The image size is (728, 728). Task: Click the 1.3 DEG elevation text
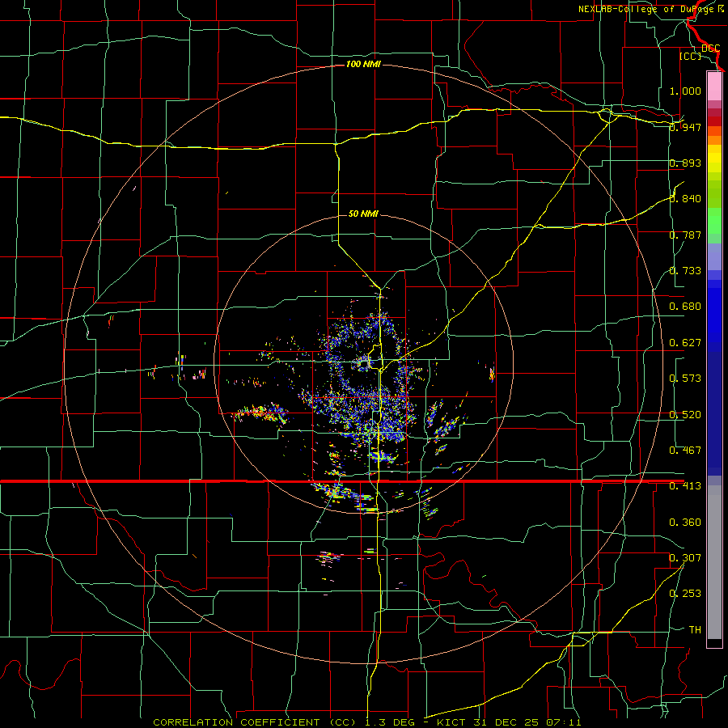tap(390, 722)
